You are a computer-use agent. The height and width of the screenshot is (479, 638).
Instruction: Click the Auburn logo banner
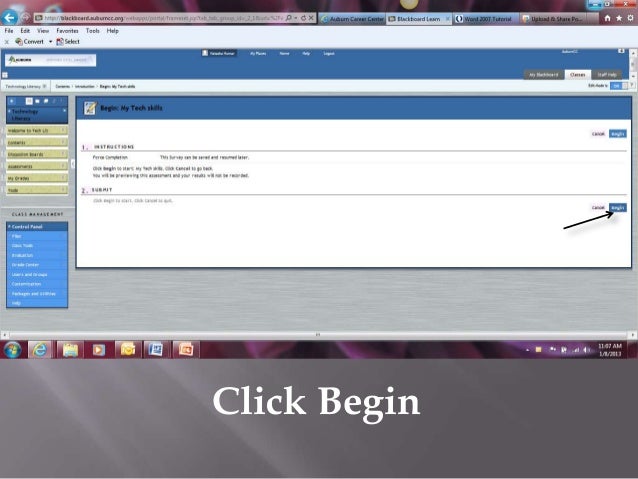coord(50,60)
